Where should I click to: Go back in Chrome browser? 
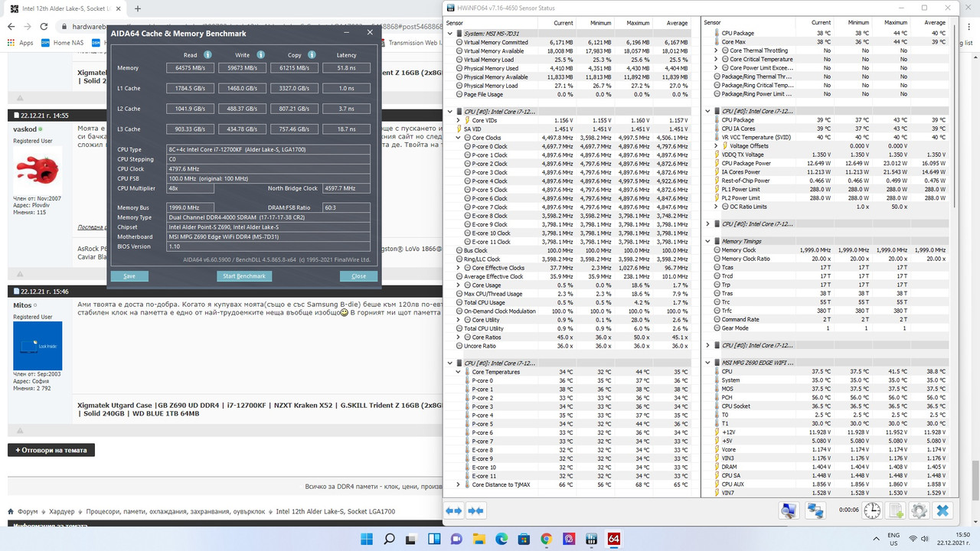pos(11,27)
